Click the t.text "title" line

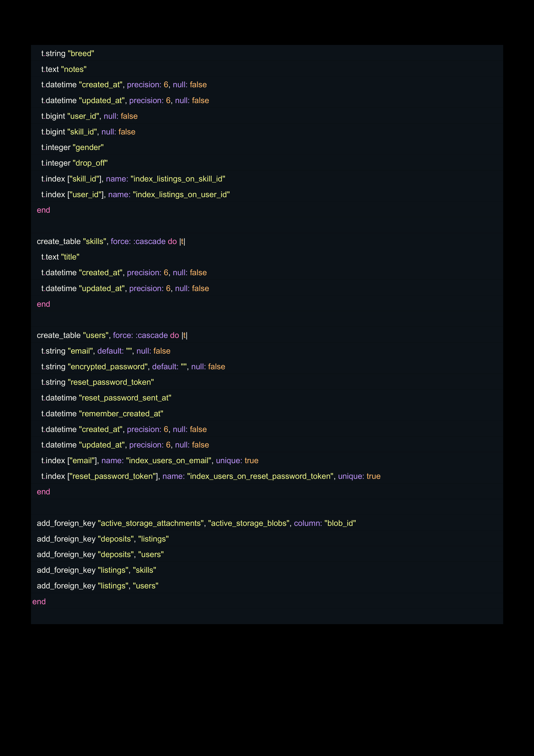click(x=60, y=257)
